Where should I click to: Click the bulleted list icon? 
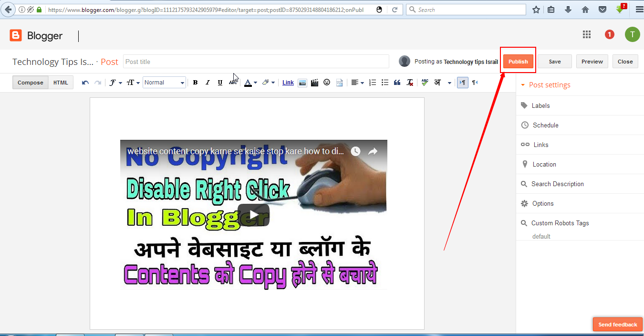click(385, 83)
